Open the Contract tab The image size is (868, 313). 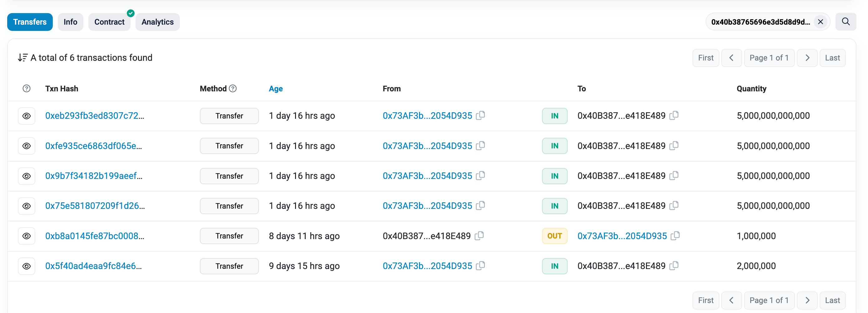click(x=110, y=22)
